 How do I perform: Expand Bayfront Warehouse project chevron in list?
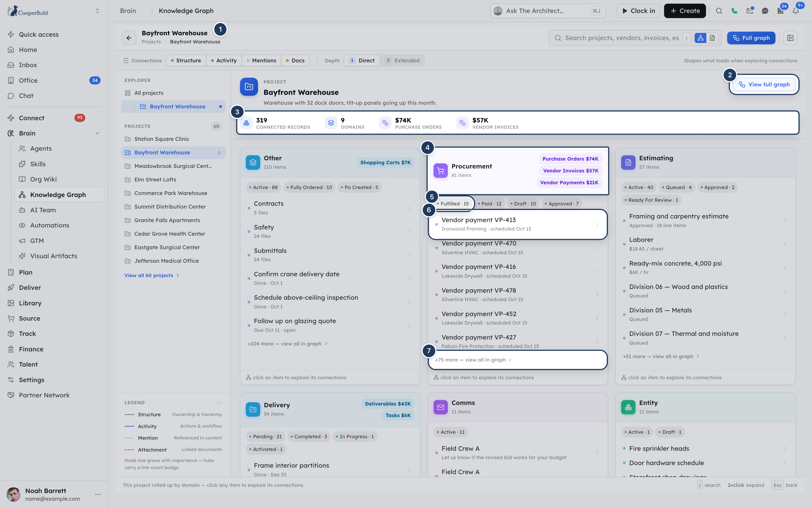(219, 152)
